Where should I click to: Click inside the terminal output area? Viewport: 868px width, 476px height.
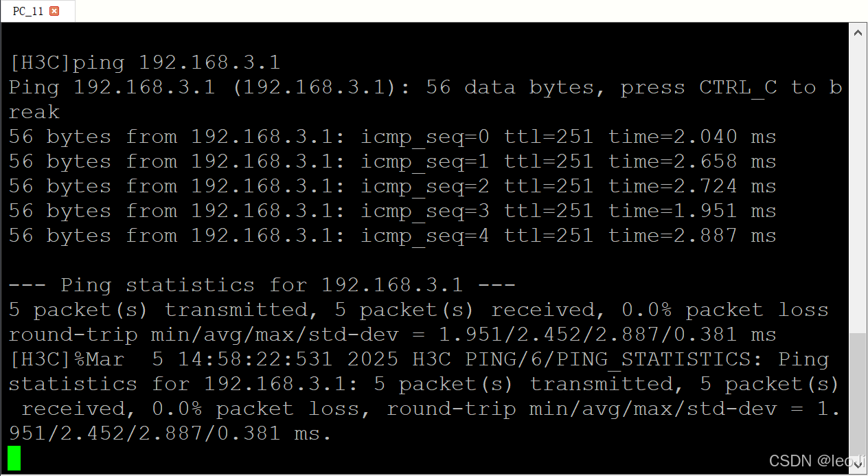[412, 261]
